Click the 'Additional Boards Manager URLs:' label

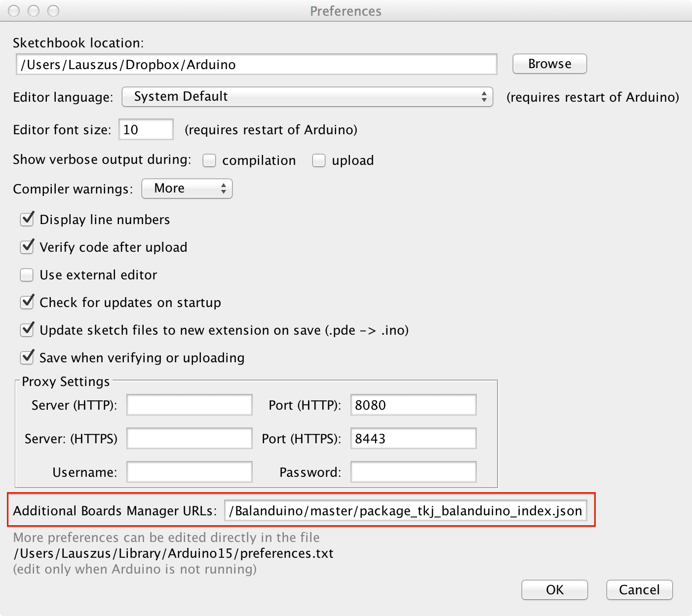pyautogui.click(x=115, y=511)
